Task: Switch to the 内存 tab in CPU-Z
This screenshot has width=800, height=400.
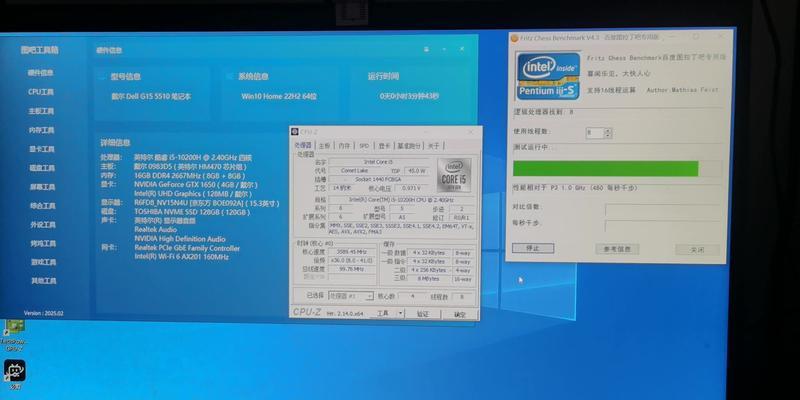Action: 344,145
